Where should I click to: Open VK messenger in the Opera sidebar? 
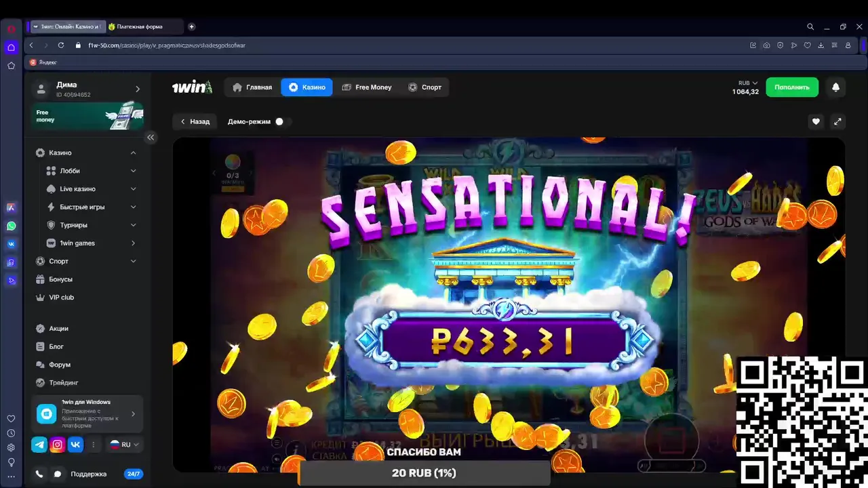pyautogui.click(x=11, y=244)
